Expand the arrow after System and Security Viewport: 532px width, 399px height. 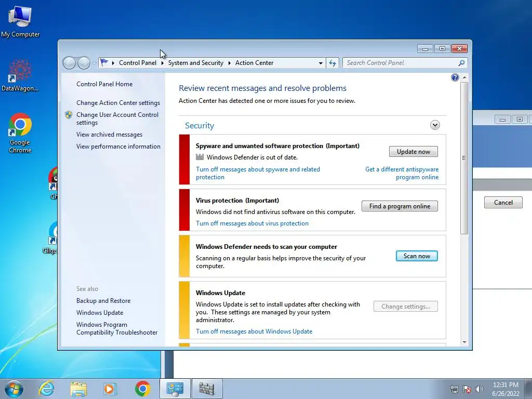pyautogui.click(x=229, y=63)
